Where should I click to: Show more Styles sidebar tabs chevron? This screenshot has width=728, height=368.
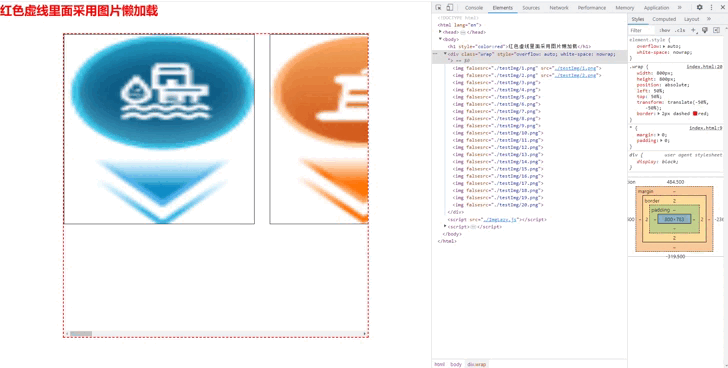tap(709, 19)
